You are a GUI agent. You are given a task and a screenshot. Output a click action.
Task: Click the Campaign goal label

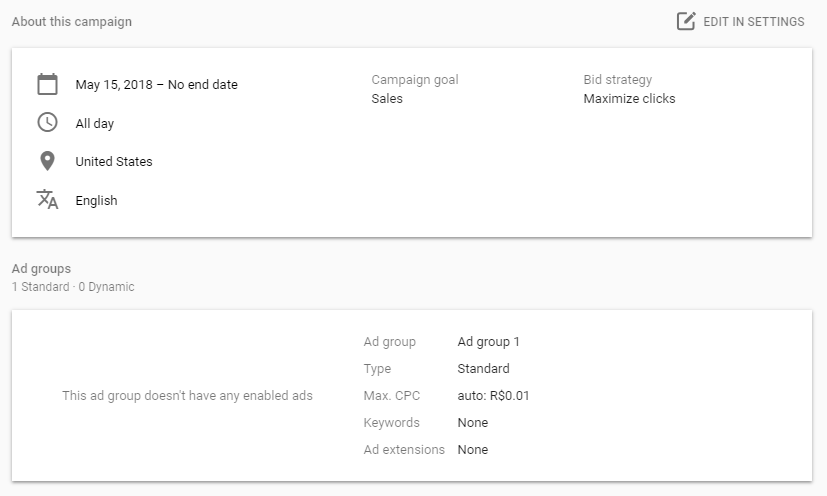point(415,79)
